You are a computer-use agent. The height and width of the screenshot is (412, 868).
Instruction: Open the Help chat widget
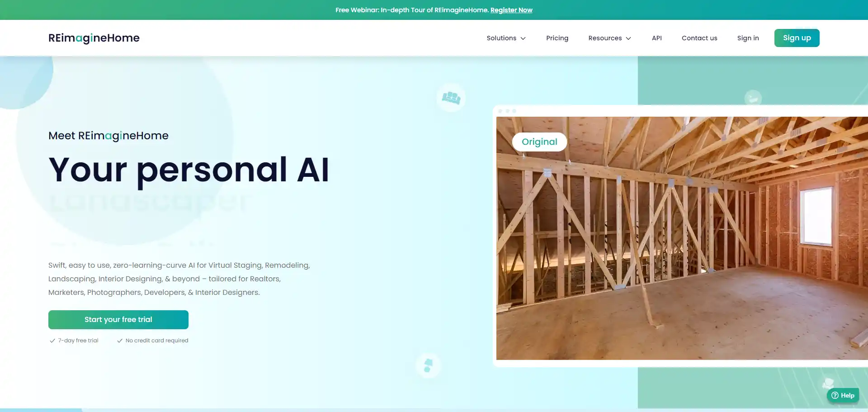[843, 395]
